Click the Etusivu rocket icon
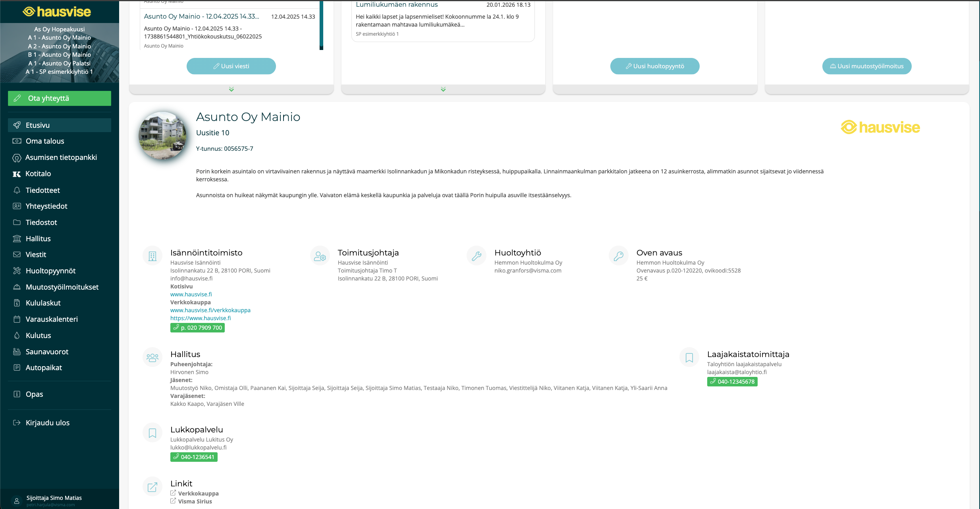The image size is (980, 509). (17, 125)
